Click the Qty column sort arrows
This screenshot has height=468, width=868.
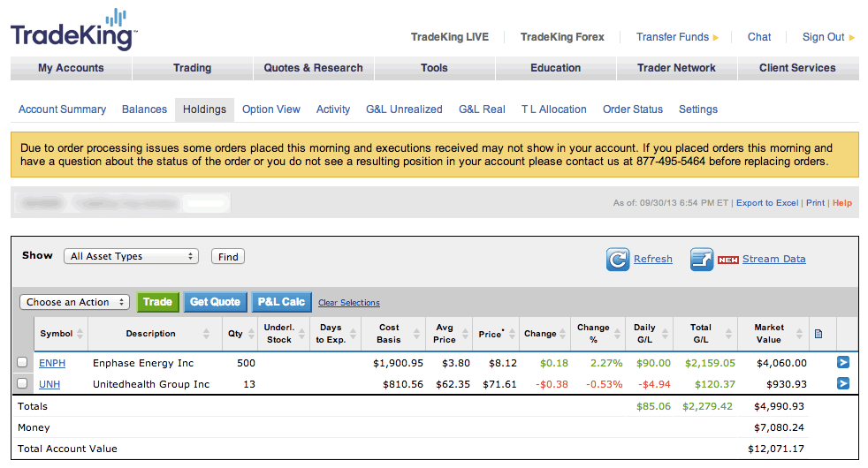click(x=251, y=334)
